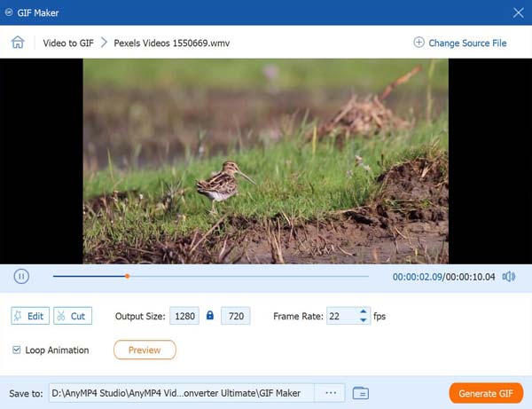Open the Edit tool
Viewport: 532px width, 409px height.
pos(30,316)
